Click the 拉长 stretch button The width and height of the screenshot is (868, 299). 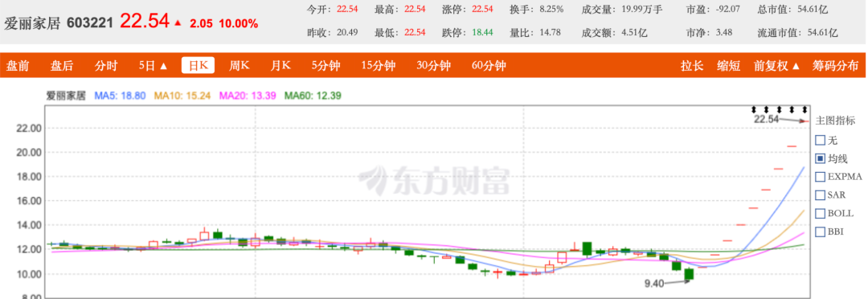pyautogui.click(x=692, y=66)
